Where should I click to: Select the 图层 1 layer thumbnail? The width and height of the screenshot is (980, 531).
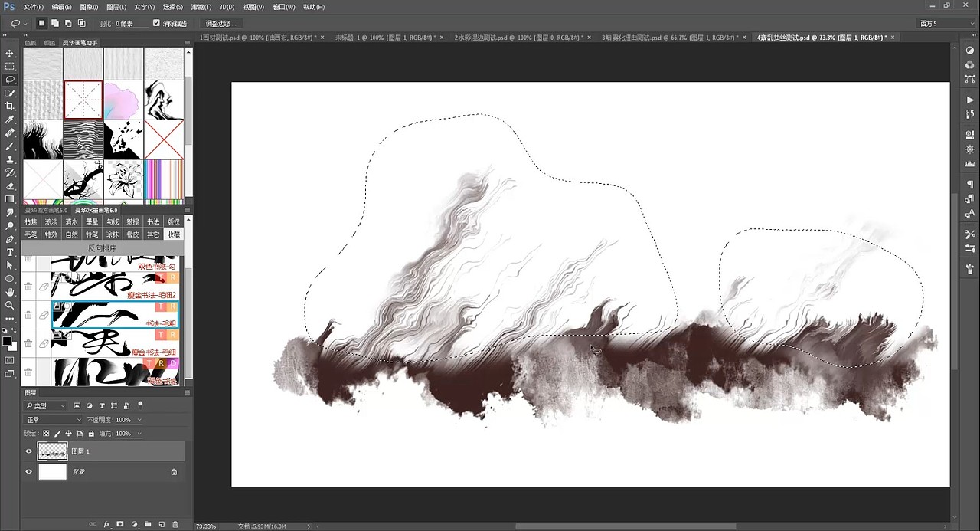click(x=53, y=451)
